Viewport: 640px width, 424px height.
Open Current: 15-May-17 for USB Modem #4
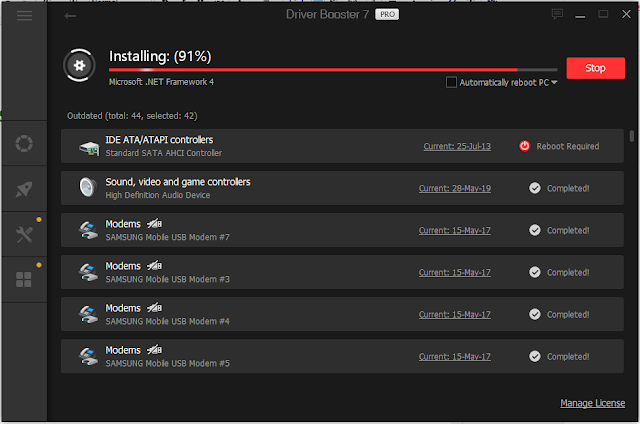(455, 315)
